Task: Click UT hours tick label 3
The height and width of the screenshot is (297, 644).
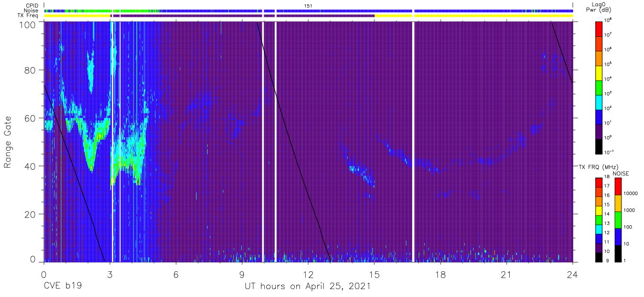Action: (x=110, y=274)
